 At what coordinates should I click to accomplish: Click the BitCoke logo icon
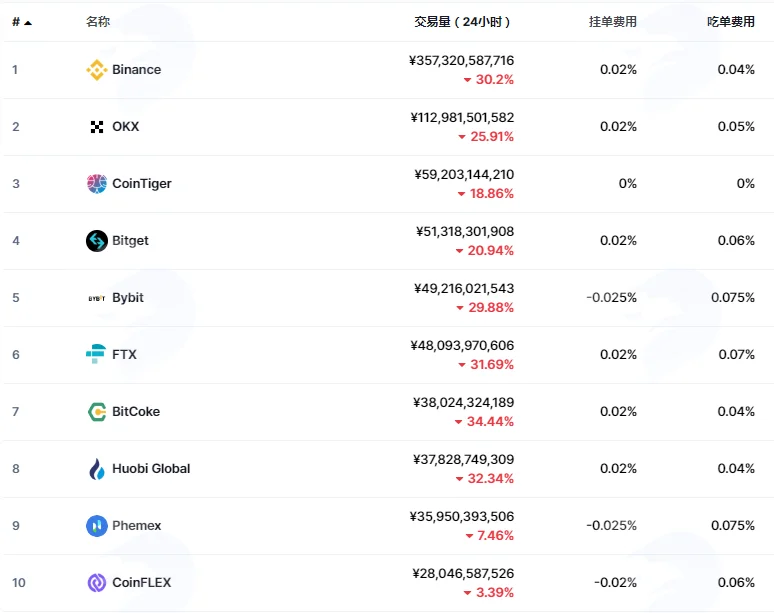click(x=97, y=412)
